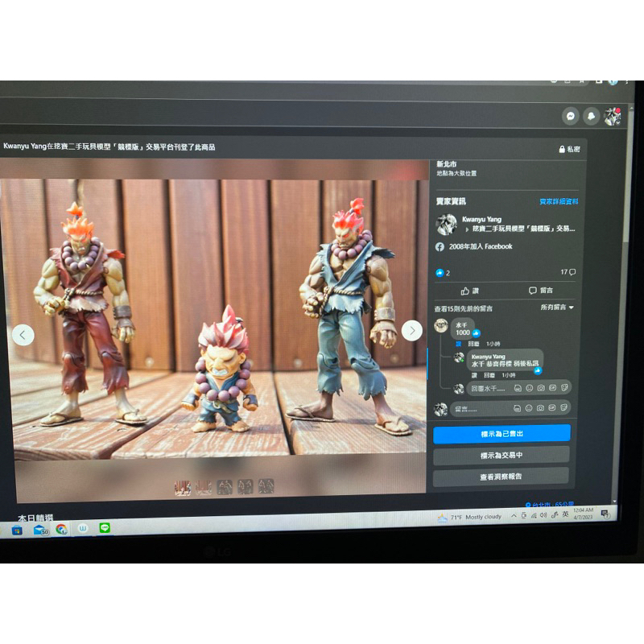Open the 17 comments count
The width and height of the screenshot is (644, 644).
[x=568, y=272]
